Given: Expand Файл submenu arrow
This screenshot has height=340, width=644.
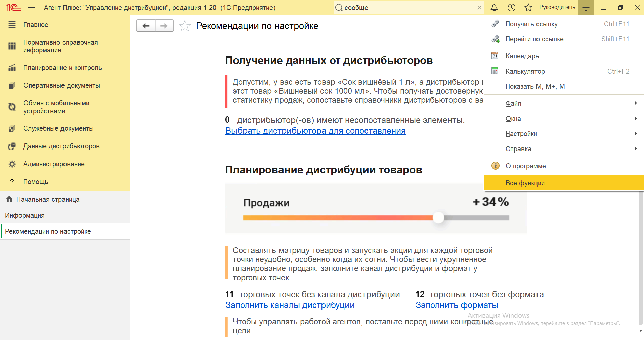Looking at the screenshot, I should (x=636, y=103).
